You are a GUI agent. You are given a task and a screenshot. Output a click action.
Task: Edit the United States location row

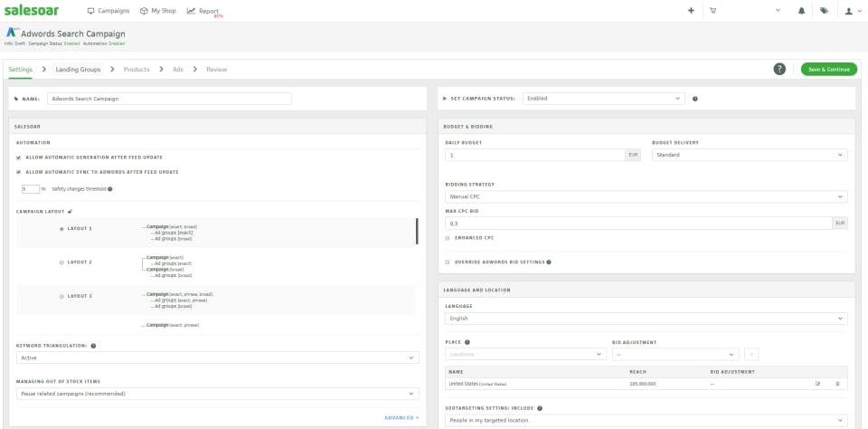coord(817,384)
